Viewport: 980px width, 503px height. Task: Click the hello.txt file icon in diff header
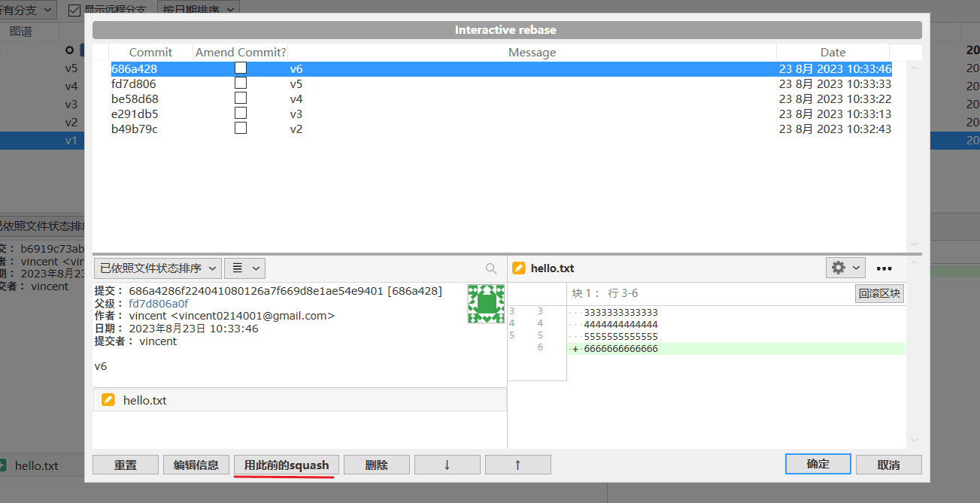[x=518, y=268]
